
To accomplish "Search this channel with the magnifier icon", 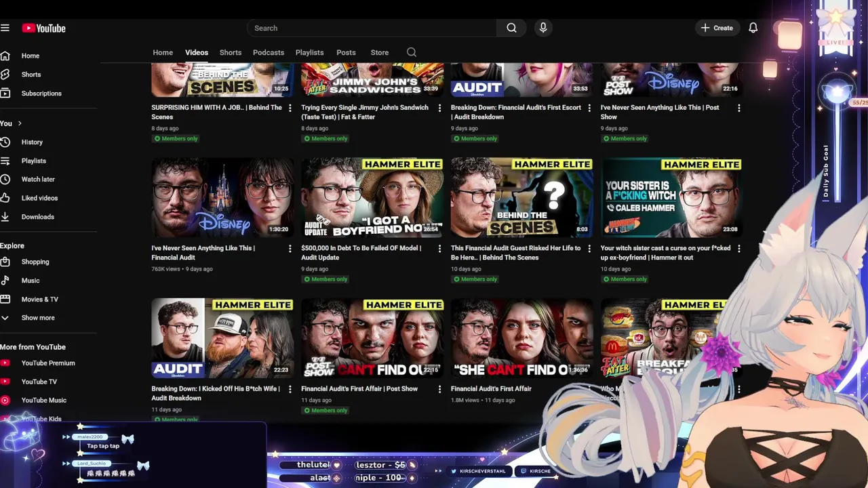I will pos(412,52).
